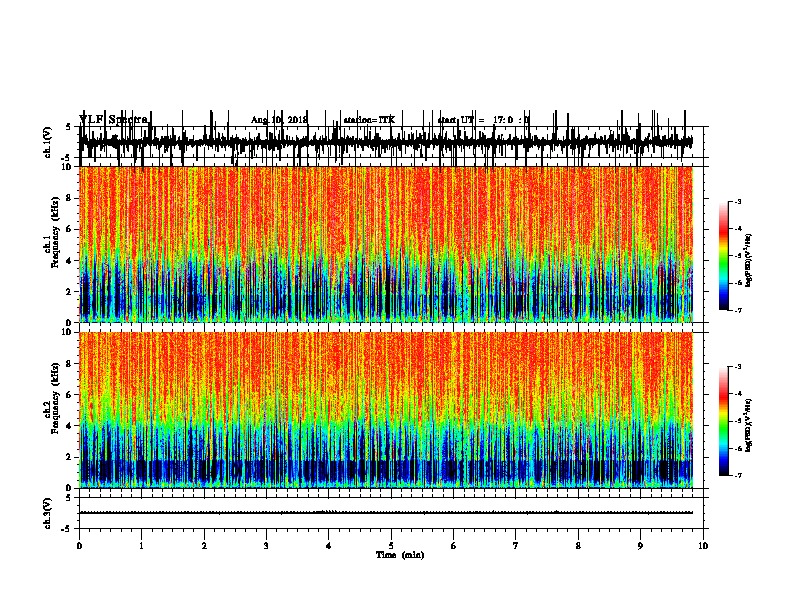Click the "-5" label on ch.1 color bar
Image resolution: width=792 pixels, height=612 pixels.
click(737, 256)
